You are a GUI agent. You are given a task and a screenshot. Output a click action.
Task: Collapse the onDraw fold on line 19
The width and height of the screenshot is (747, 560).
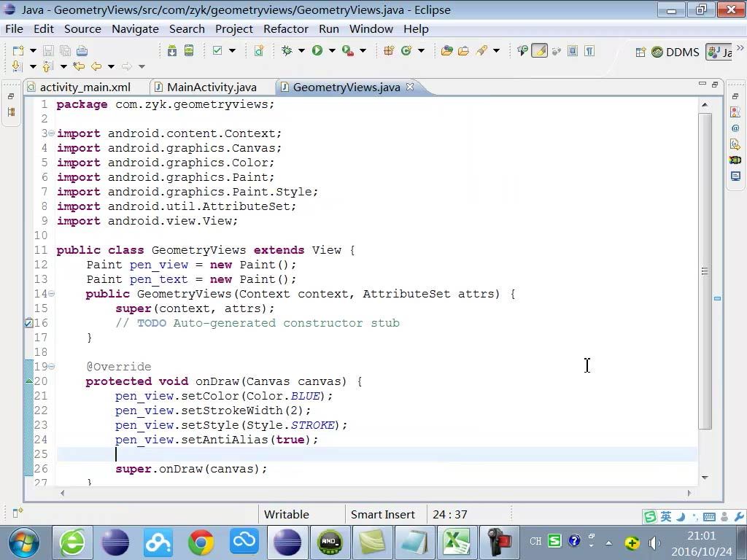pos(52,367)
